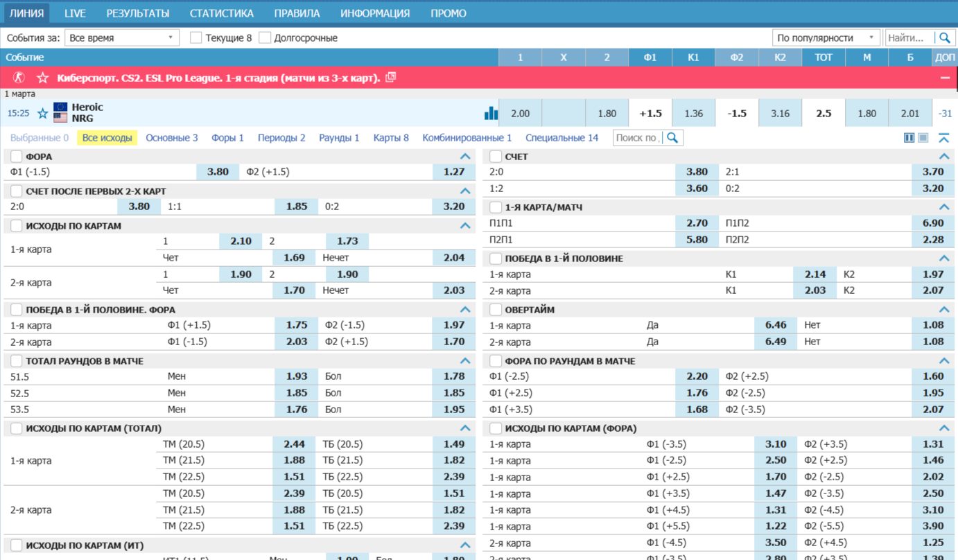Image resolution: width=958 pixels, height=560 pixels.
Task: Open the По популярности sorting dropdown
Action: tap(826, 38)
